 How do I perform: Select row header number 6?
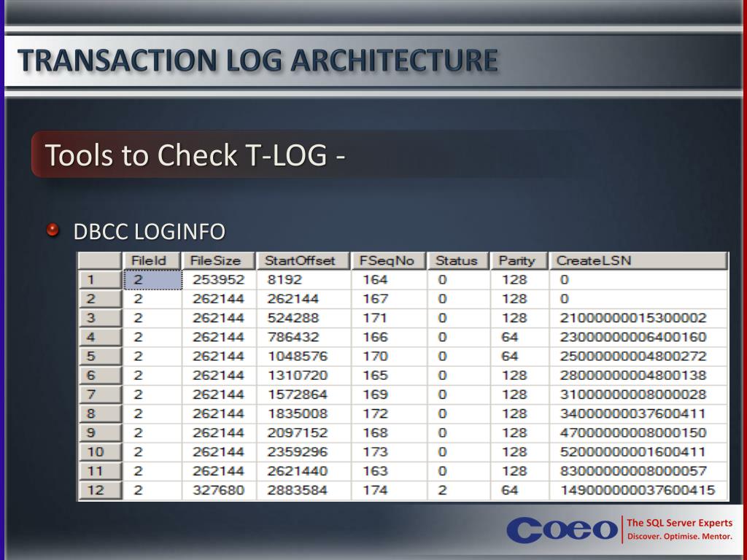coord(99,376)
